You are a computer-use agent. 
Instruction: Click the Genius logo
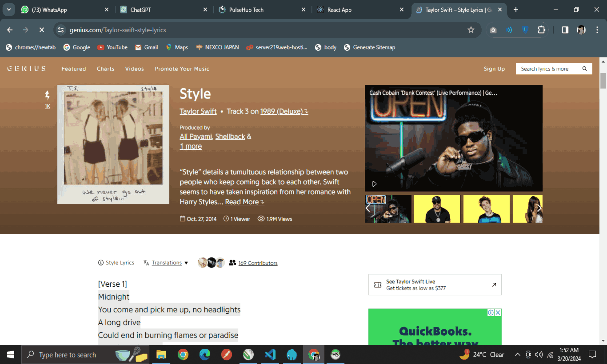[26, 69]
